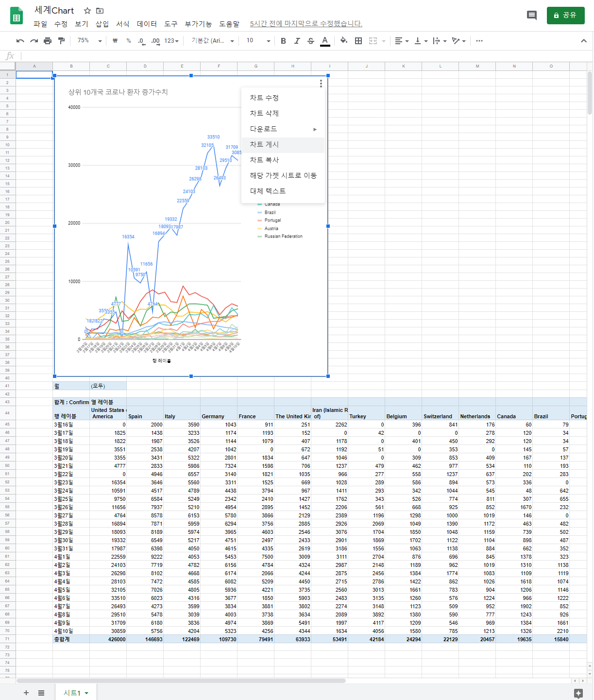Toggle italic formatting
This screenshot has height=700, width=594.
click(x=297, y=41)
